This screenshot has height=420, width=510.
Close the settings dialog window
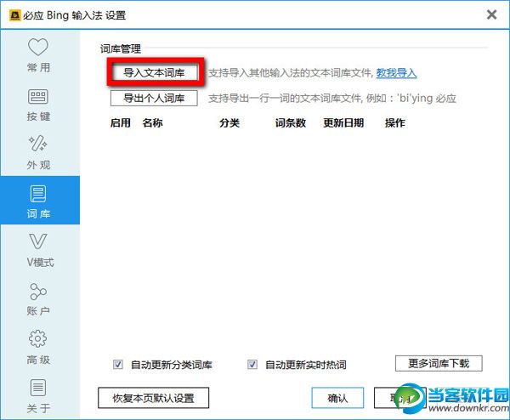coord(491,14)
